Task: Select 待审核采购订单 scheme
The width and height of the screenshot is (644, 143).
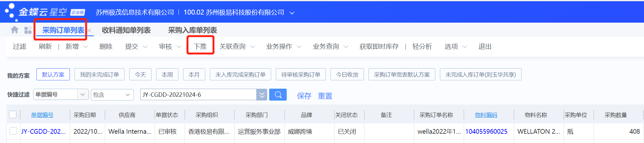Action: click(301, 74)
